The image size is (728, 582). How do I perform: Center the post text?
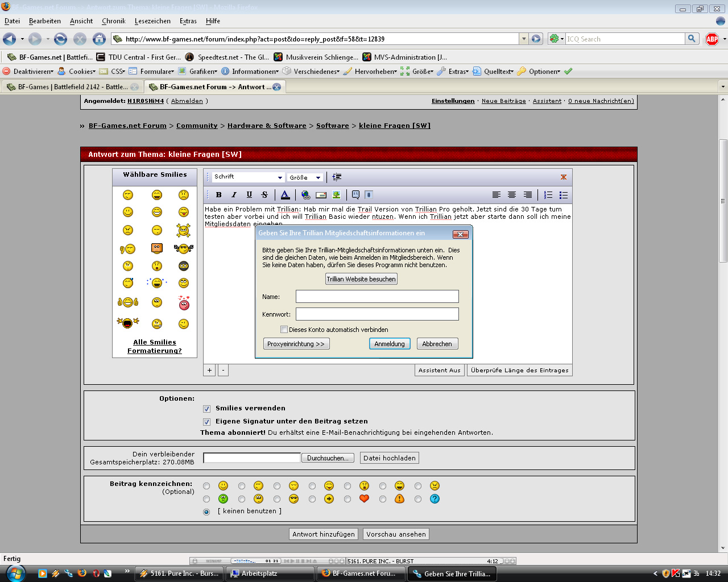tap(512, 195)
